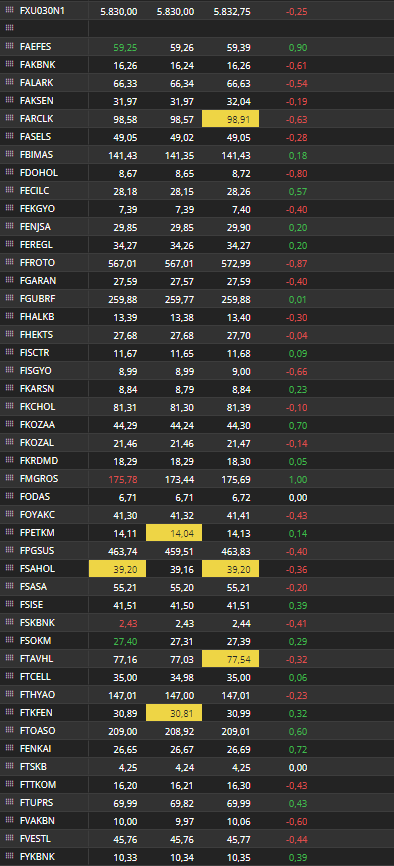Click the highlighted 14,04 cell for FPETKM
The width and height of the screenshot is (394, 866).
coord(174,533)
